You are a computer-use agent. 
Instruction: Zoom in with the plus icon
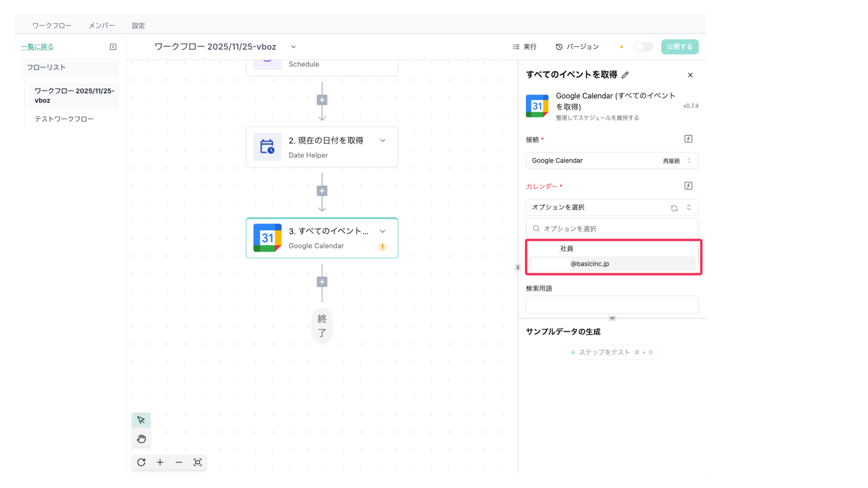coord(160,462)
